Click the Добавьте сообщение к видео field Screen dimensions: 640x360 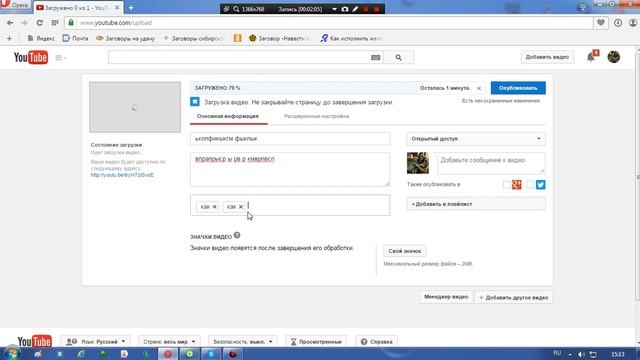coord(491,163)
